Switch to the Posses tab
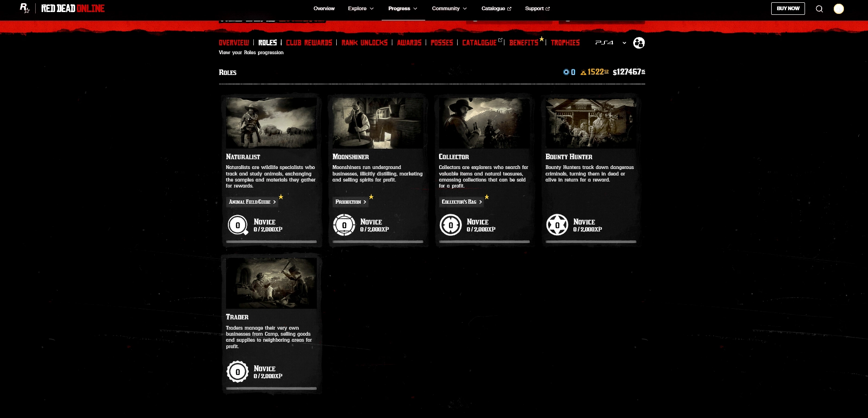The width and height of the screenshot is (868, 418). (442, 43)
